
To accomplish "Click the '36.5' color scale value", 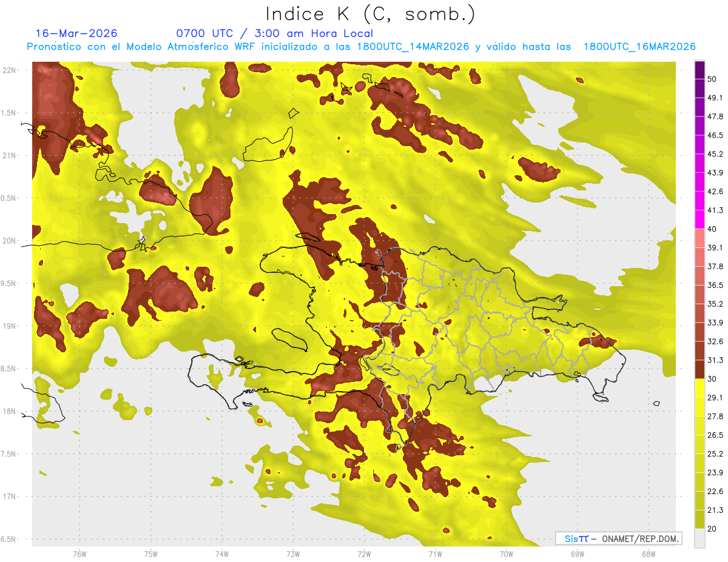I will tap(715, 285).
